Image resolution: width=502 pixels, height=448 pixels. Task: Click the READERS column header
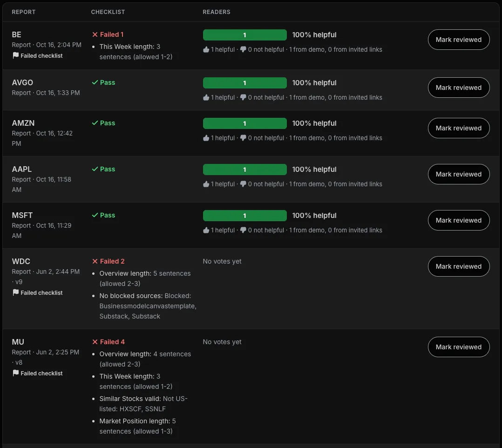217,12
